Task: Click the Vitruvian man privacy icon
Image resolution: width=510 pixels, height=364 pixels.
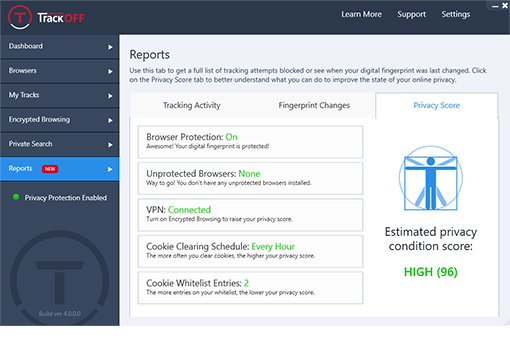Action: 431,178
